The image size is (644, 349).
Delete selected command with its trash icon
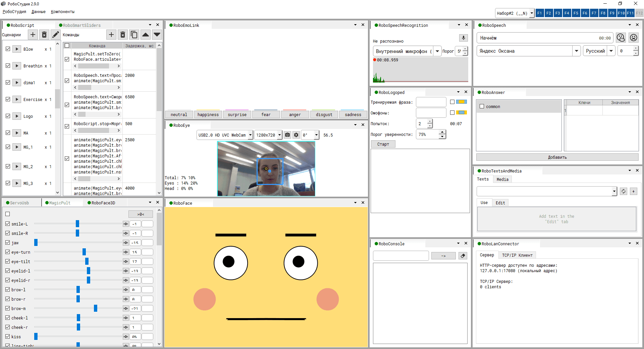coord(123,35)
